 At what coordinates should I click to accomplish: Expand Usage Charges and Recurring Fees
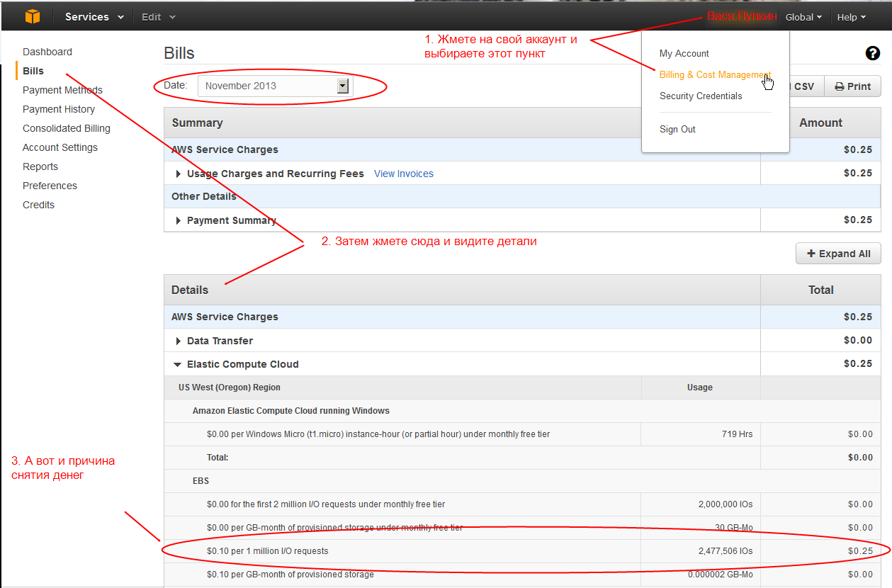coord(179,174)
